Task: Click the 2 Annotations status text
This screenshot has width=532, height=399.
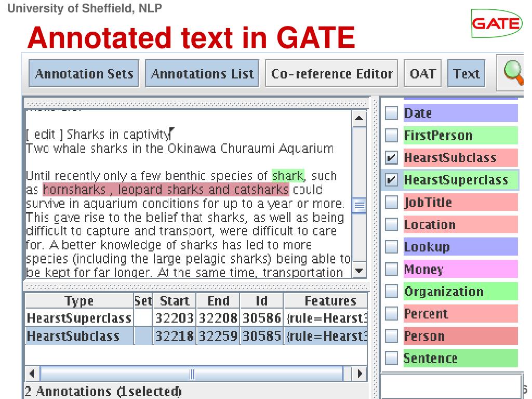Action: pos(103,391)
